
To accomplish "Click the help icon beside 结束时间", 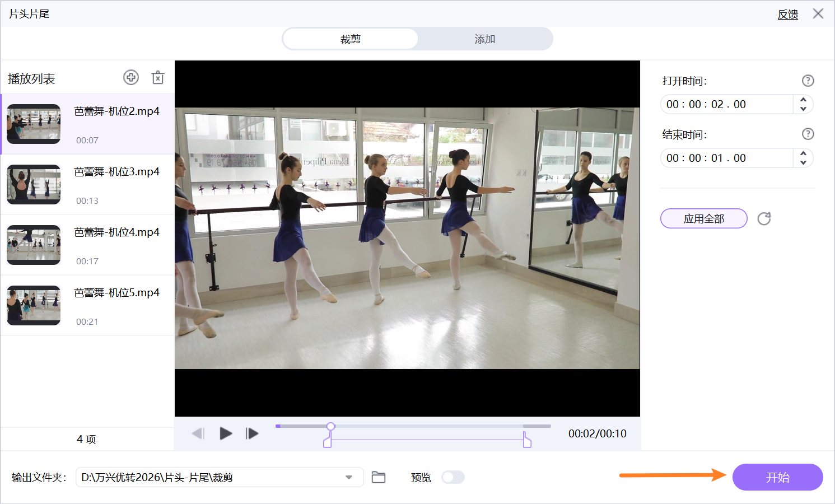I will (808, 134).
